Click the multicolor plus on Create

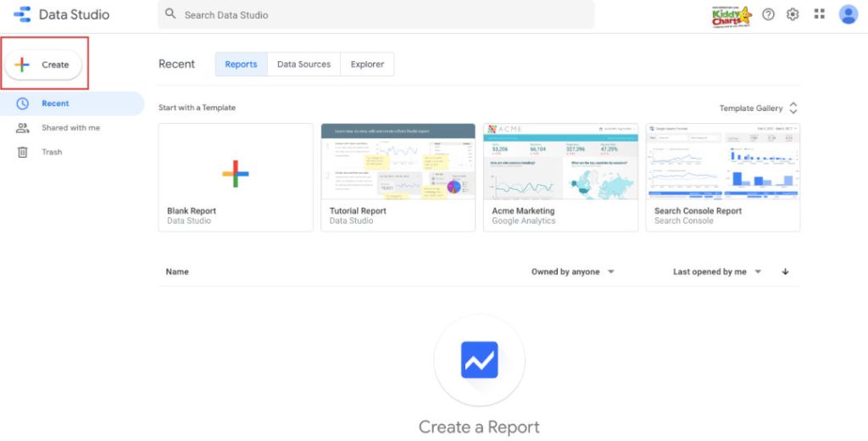pos(21,64)
